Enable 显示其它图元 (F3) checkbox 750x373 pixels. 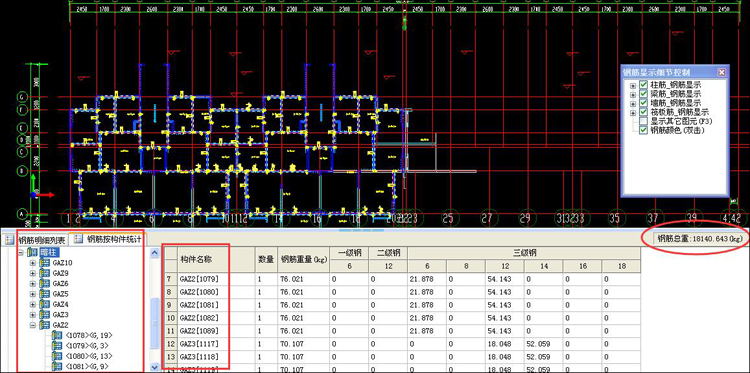[x=643, y=121]
